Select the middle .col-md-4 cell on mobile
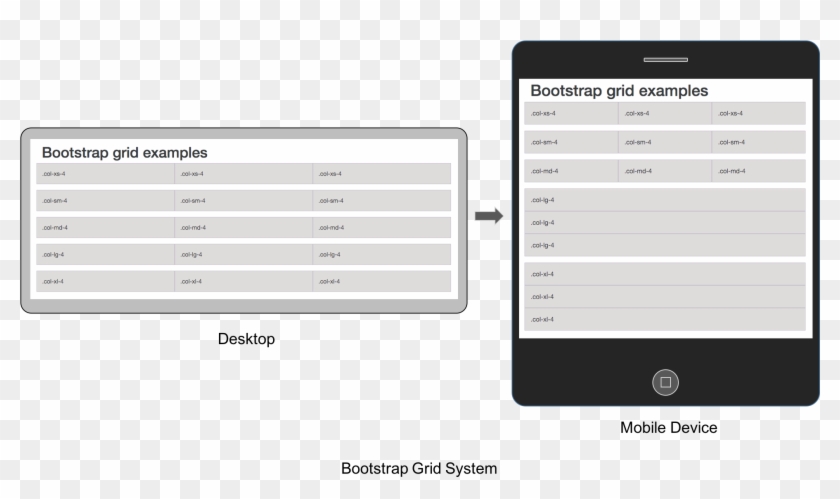 click(x=665, y=171)
